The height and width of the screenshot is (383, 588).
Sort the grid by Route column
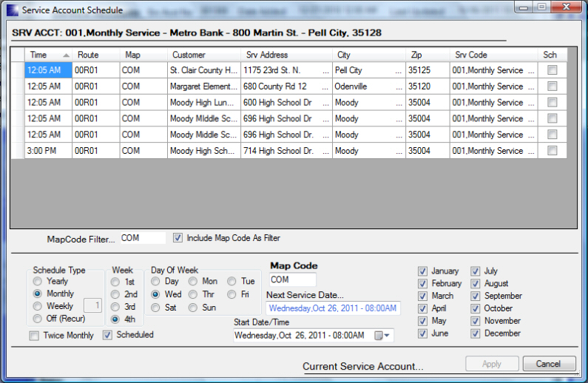click(x=88, y=55)
